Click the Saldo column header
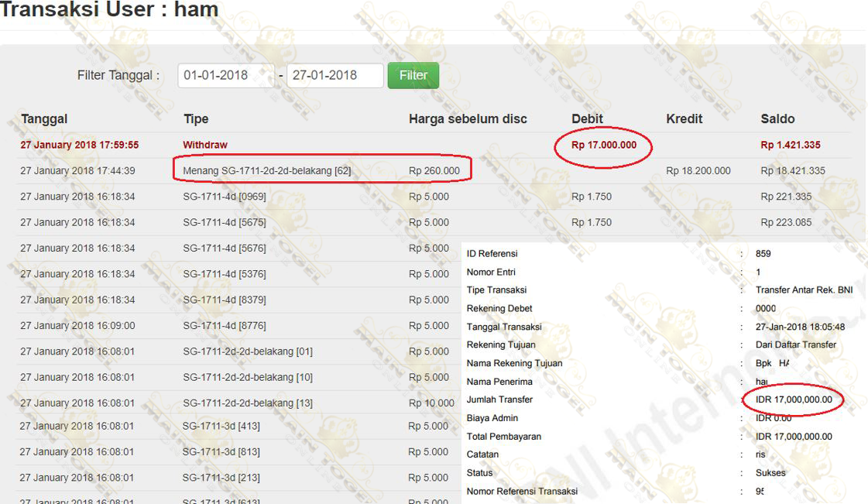The width and height of the screenshot is (868, 504). pos(777,118)
